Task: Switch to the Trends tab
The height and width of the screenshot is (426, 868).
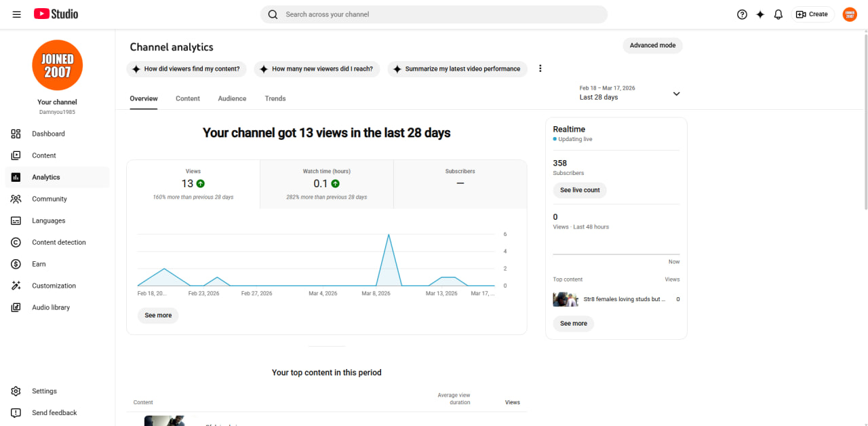Action: point(275,98)
